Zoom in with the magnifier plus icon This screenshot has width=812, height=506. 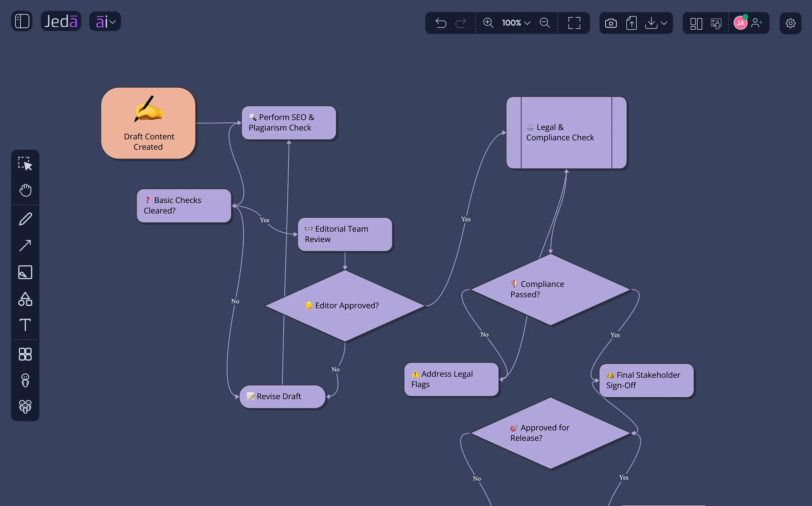coord(488,23)
